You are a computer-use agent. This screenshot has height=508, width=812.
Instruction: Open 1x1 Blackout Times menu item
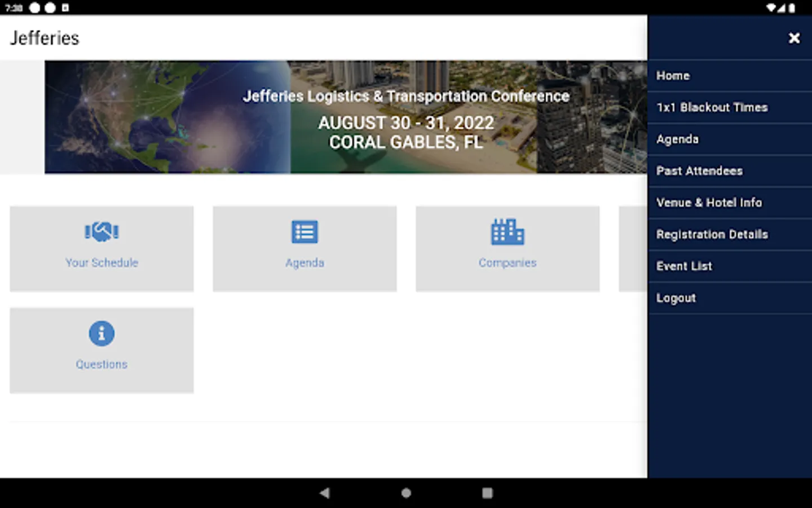pos(730,107)
